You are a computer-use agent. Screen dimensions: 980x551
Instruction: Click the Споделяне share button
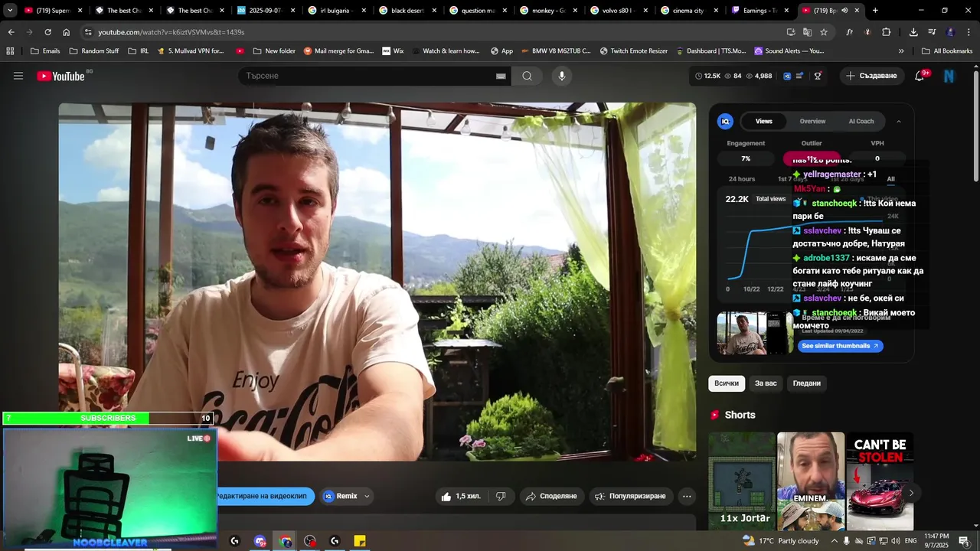tap(551, 496)
